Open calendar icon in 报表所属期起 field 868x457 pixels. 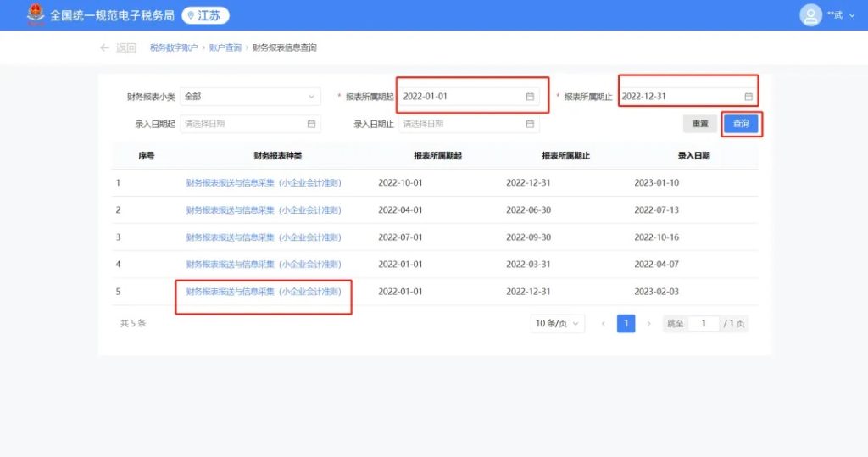pos(530,97)
